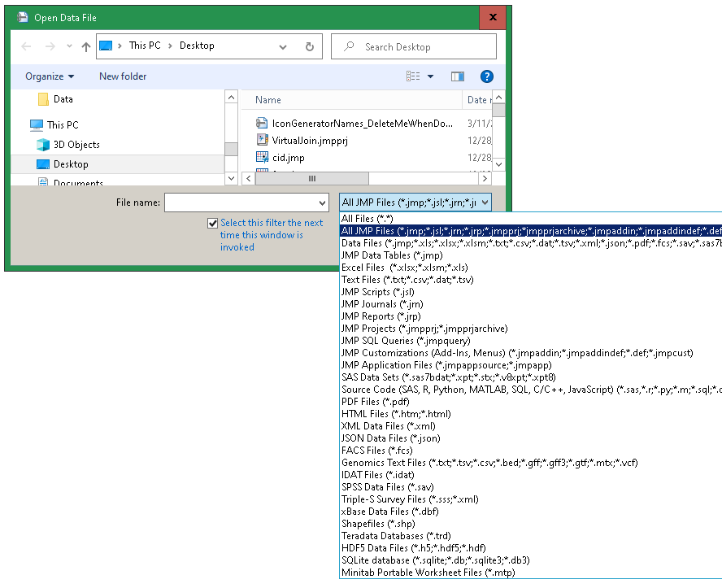The width and height of the screenshot is (722, 588).
Task: Show the preview pane
Action: coord(457,76)
